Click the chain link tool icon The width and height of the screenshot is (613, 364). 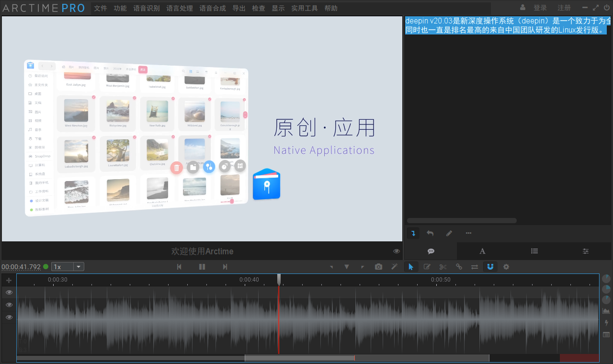459,267
